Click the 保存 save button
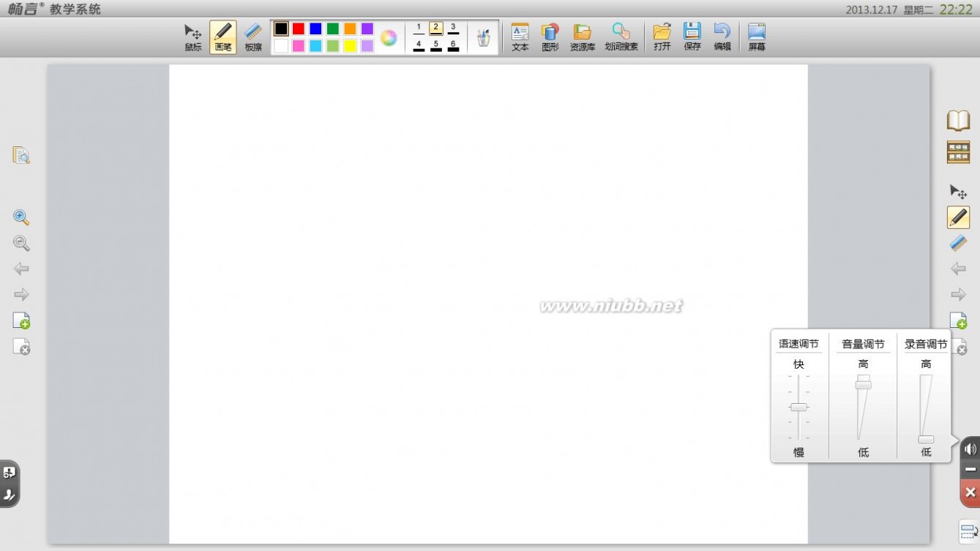The image size is (980, 551). pyautogui.click(x=692, y=37)
